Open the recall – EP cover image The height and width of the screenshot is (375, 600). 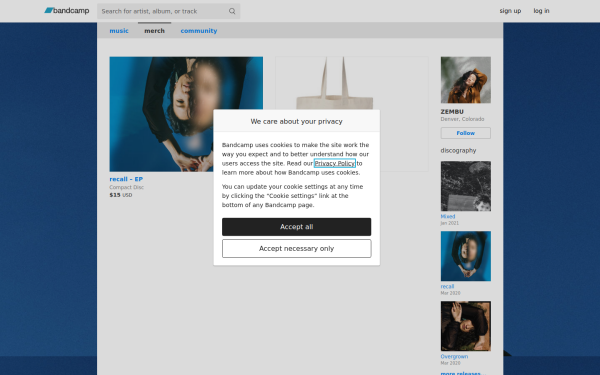(186, 114)
